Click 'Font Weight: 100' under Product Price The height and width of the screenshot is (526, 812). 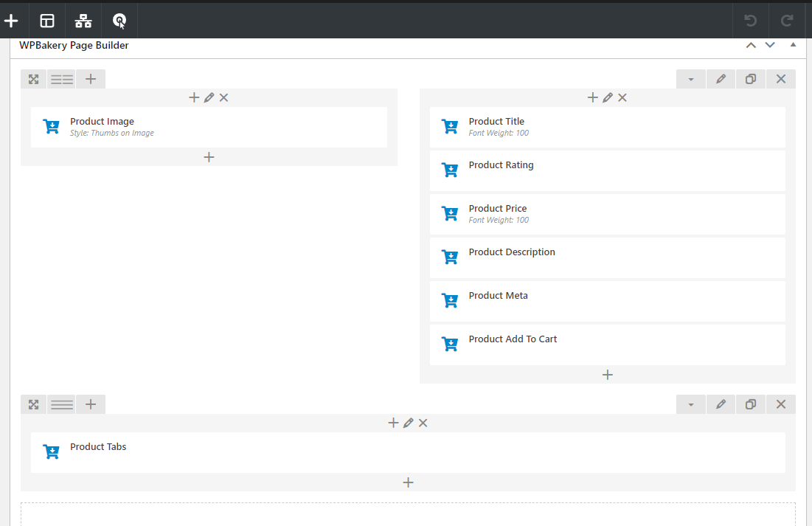[x=499, y=221]
